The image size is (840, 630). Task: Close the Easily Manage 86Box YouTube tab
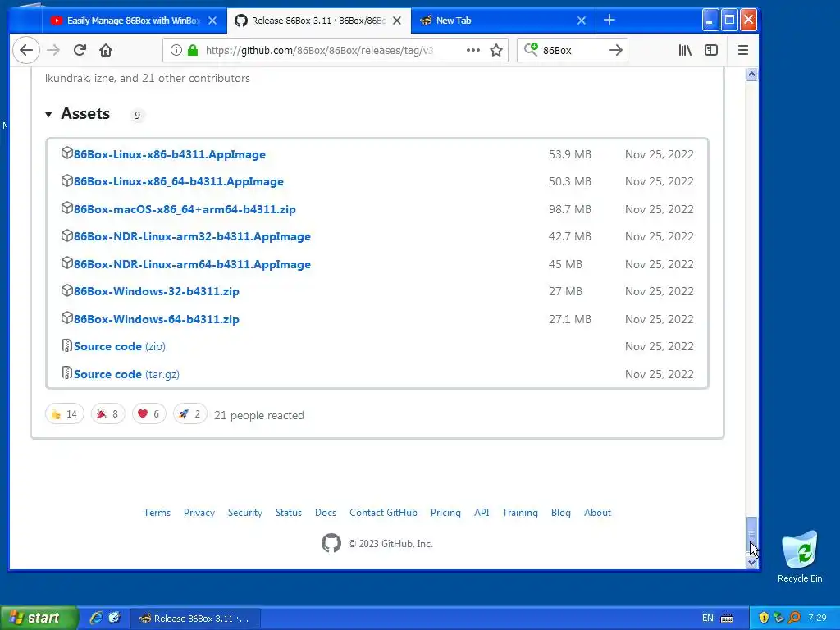click(x=212, y=21)
